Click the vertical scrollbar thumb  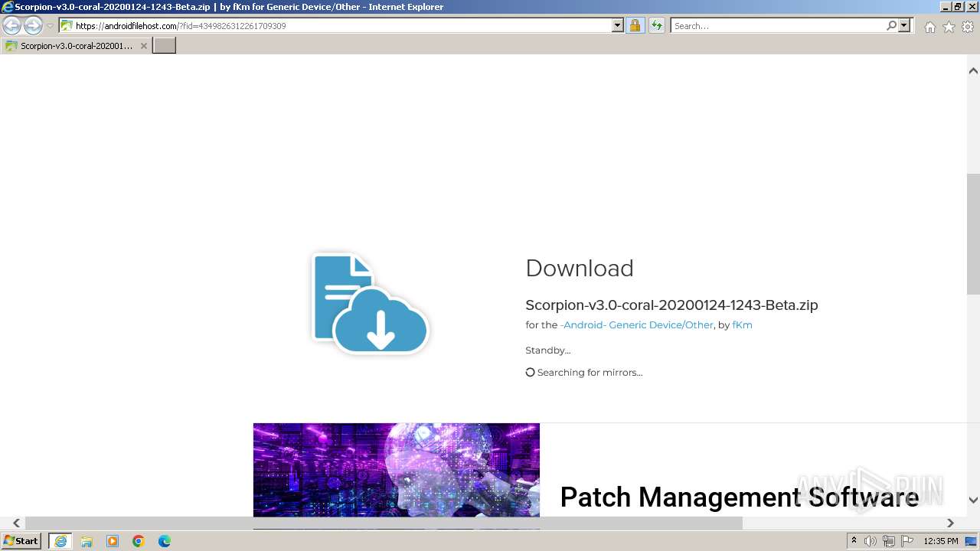pyautogui.click(x=973, y=234)
